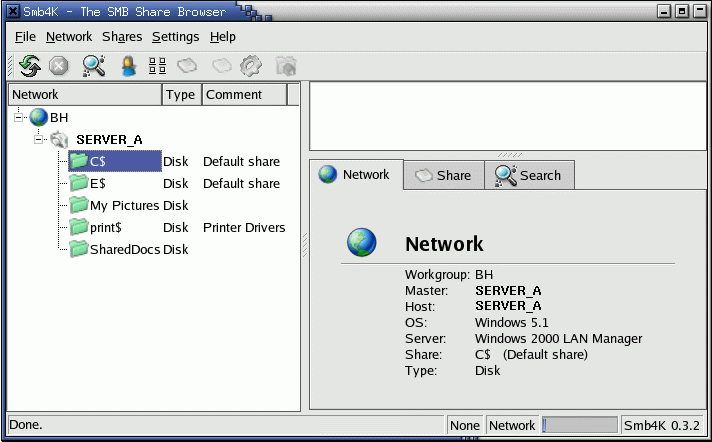Click the Rescan network toolbar icon
Image resolution: width=712 pixels, height=442 pixels.
[30, 66]
